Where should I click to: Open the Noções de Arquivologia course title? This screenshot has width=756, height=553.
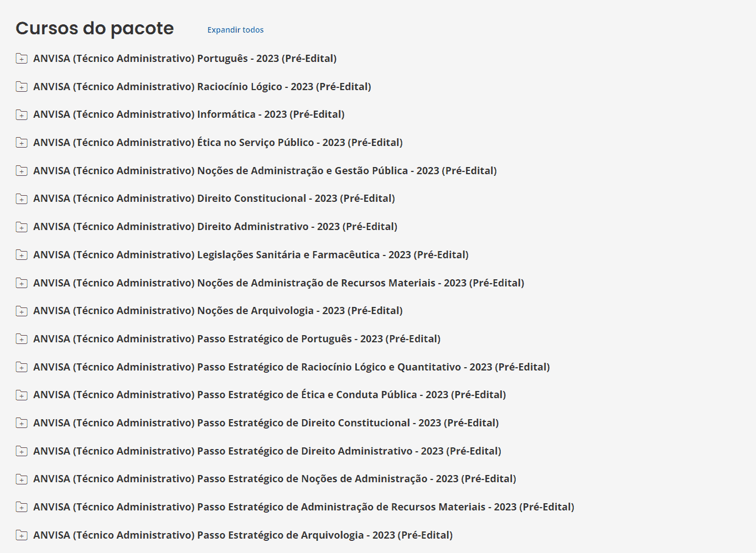218,311
